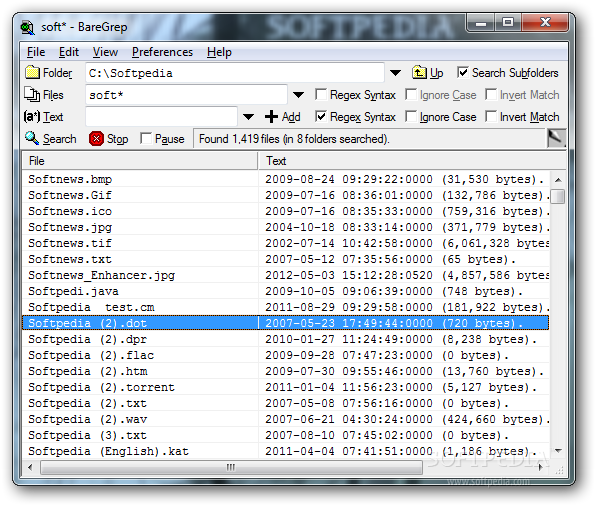Disable Regex Syntax for Text row

[x=321, y=116]
